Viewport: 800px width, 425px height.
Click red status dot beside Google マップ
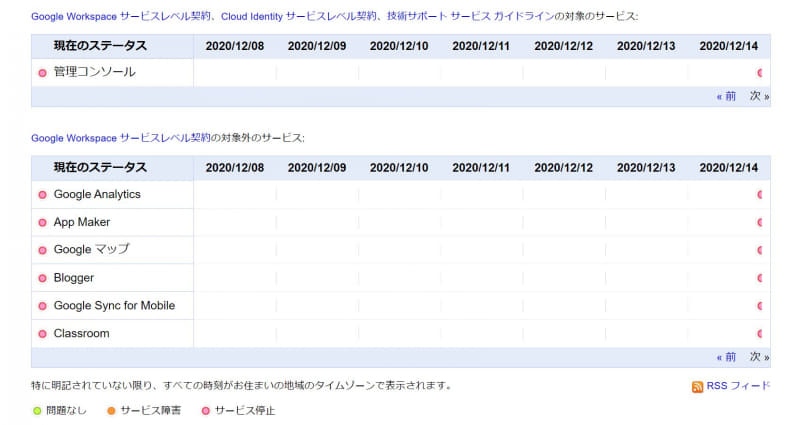coord(42,251)
